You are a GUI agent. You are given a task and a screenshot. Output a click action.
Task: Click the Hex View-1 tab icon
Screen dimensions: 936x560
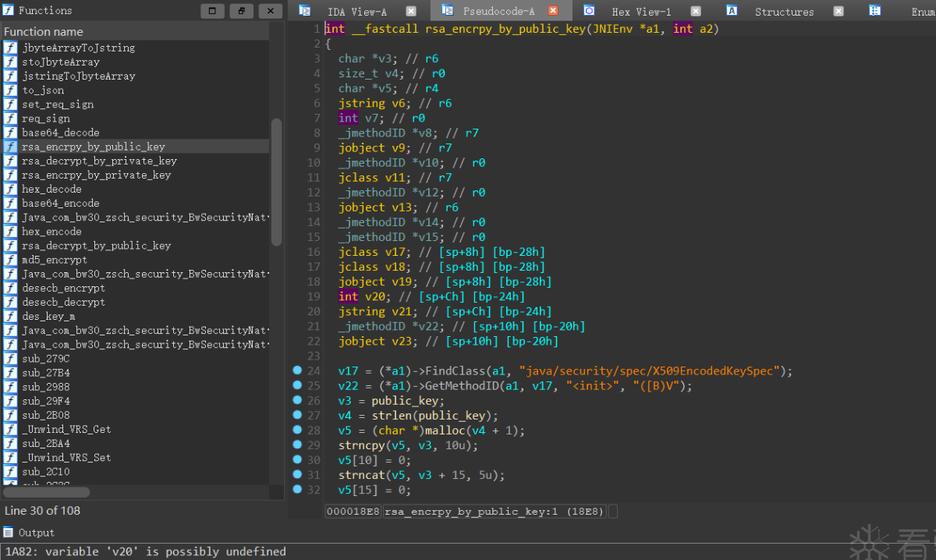coord(590,11)
